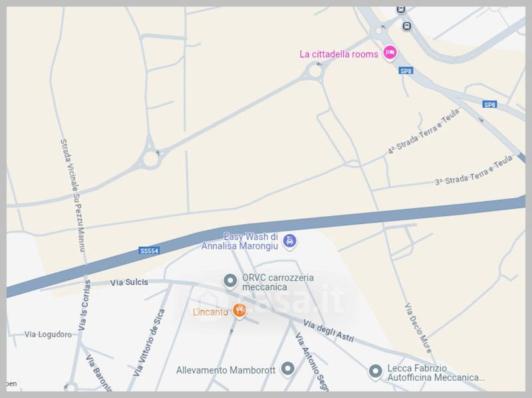The height and width of the screenshot is (398, 532).
Task: Open the L'incanto restaurant pin
Action: point(239,311)
